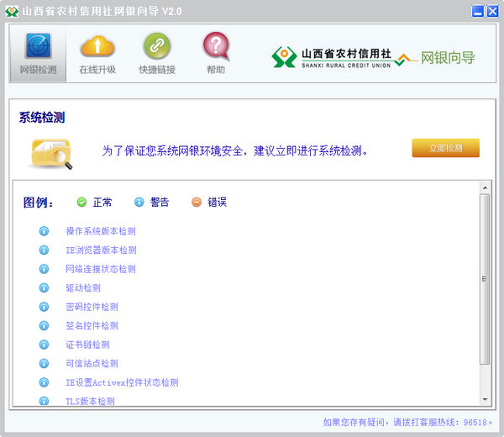Open the 在线升级 online upgrade icon
The height and width of the screenshot is (437, 504).
[x=97, y=54]
